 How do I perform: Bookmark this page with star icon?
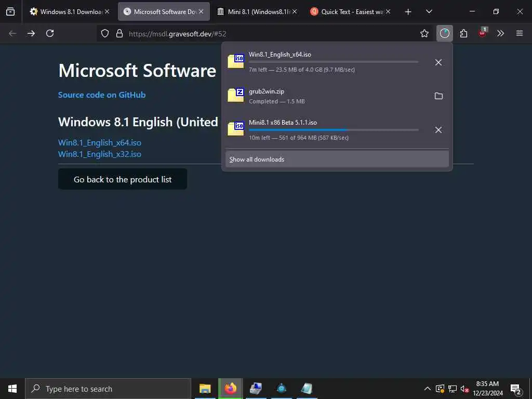pyautogui.click(x=424, y=33)
